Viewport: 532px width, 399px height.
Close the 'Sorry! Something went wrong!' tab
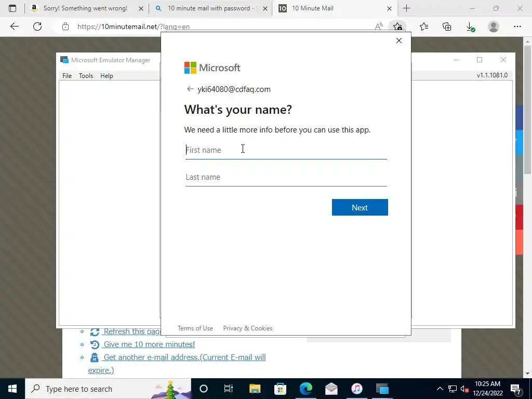click(x=141, y=8)
